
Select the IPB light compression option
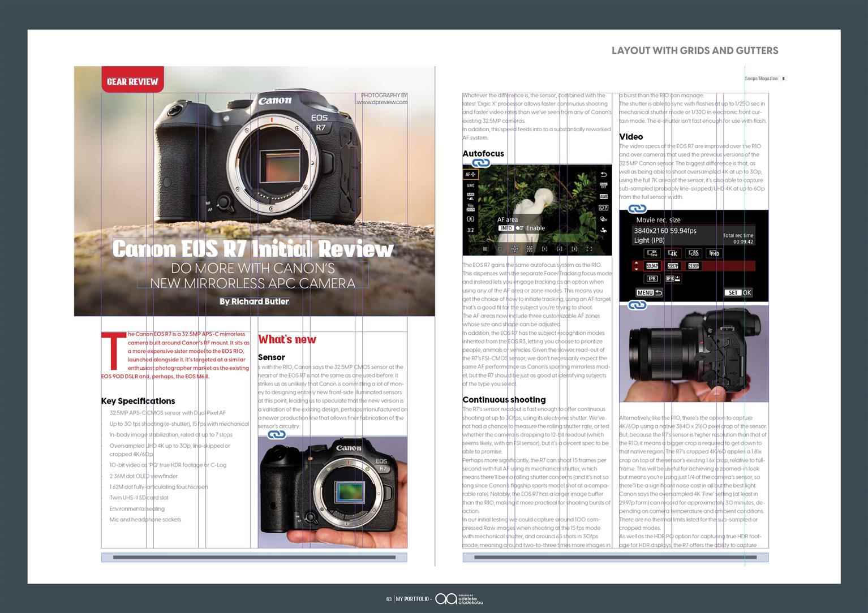pos(673,279)
